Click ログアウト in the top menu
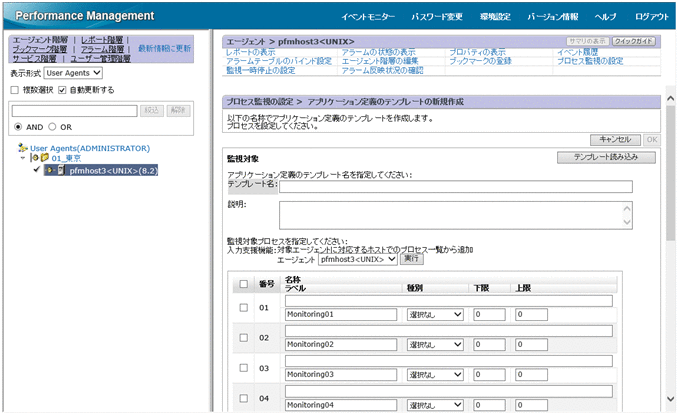680x416 pixels. [x=652, y=16]
